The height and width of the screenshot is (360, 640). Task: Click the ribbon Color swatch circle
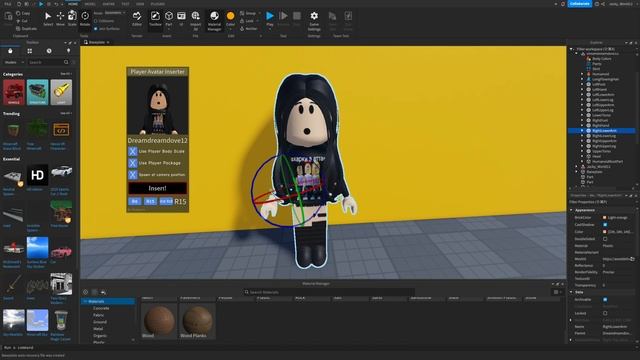(231, 16)
